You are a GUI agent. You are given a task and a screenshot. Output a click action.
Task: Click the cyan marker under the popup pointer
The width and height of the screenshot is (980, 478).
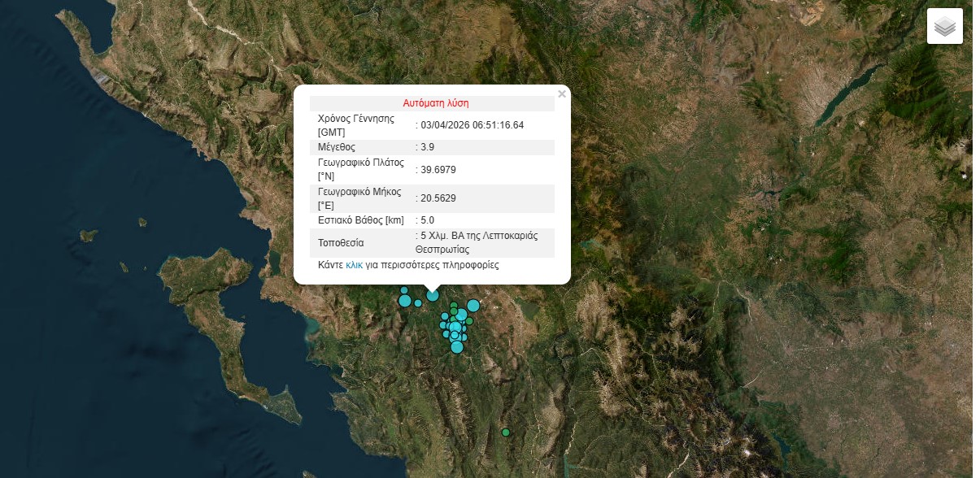point(433,295)
